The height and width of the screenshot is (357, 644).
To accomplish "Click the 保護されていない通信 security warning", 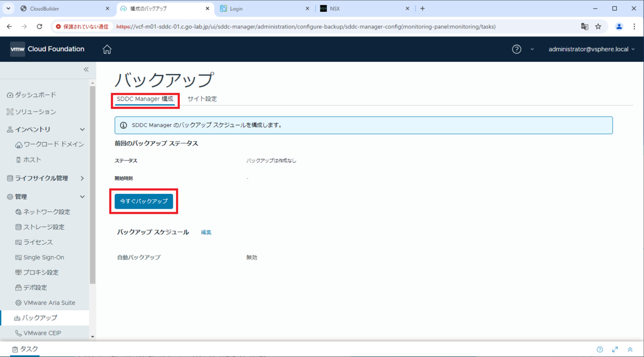I will click(x=82, y=26).
